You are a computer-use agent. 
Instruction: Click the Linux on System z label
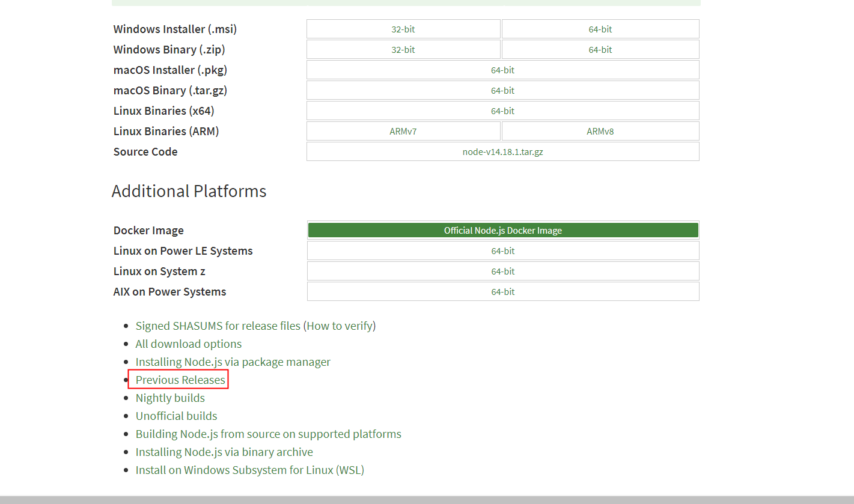(159, 271)
